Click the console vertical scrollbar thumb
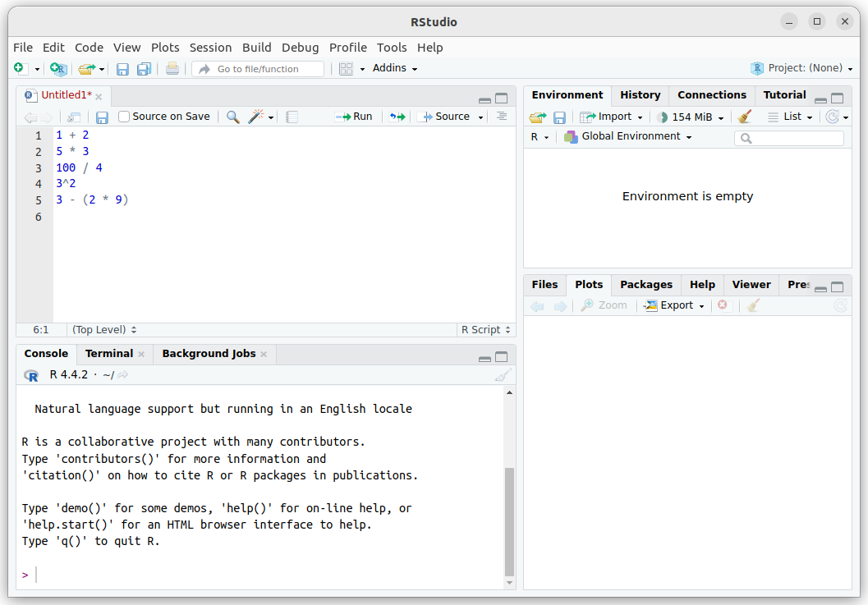The height and width of the screenshot is (605, 868). click(x=509, y=521)
